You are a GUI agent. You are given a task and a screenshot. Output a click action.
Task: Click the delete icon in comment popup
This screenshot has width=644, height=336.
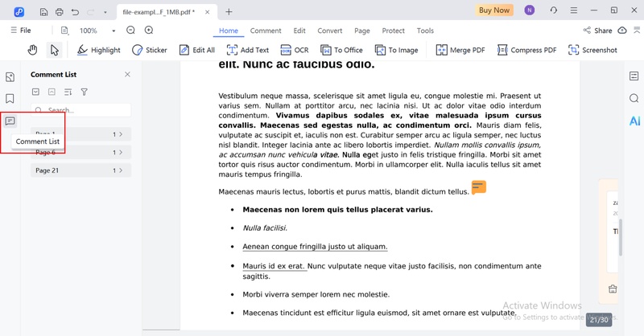[x=613, y=289]
